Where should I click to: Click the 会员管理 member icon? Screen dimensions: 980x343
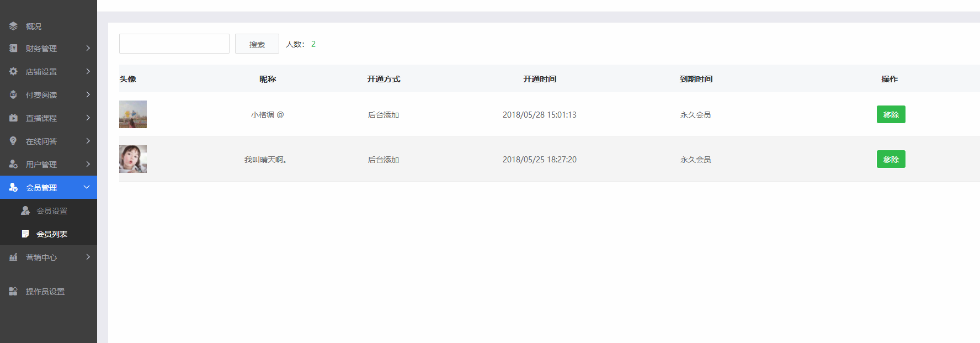click(13, 187)
